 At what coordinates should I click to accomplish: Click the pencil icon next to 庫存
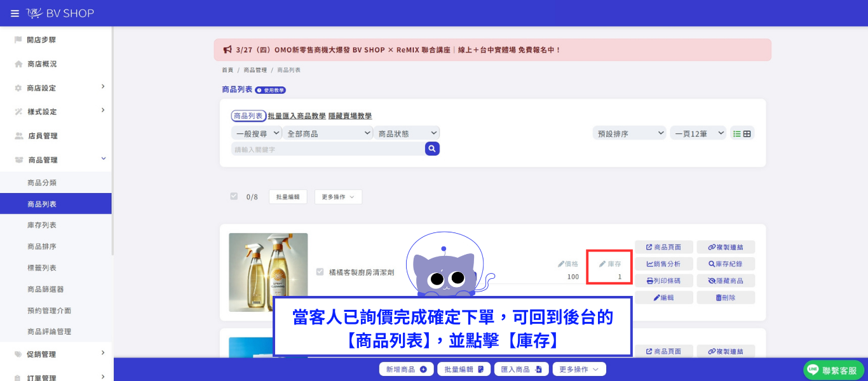(x=602, y=264)
